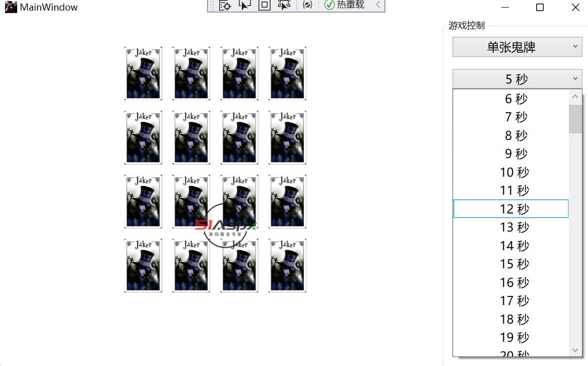Screen dimensions: 588x366
Task: Click the dropdown list scrollbar thumb
Action: pyautogui.click(x=575, y=119)
